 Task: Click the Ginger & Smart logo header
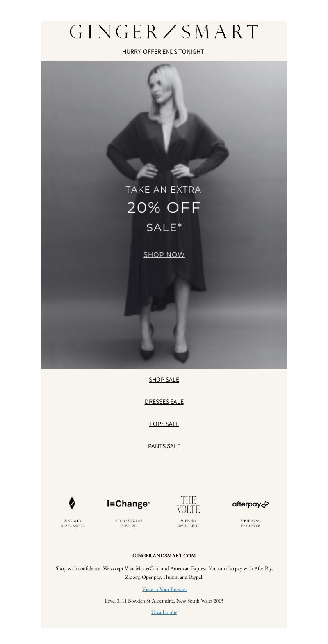pyautogui.click(x=164, y=32)
